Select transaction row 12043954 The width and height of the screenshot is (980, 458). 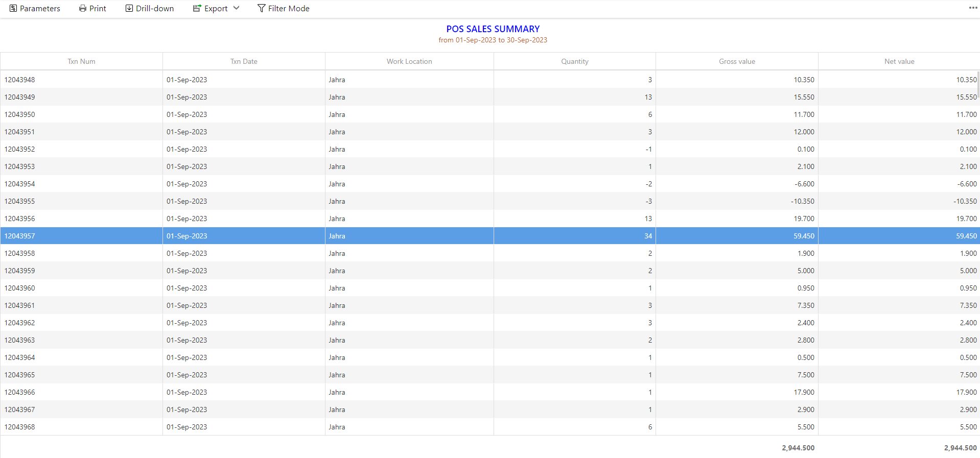[x=20, y=184]
